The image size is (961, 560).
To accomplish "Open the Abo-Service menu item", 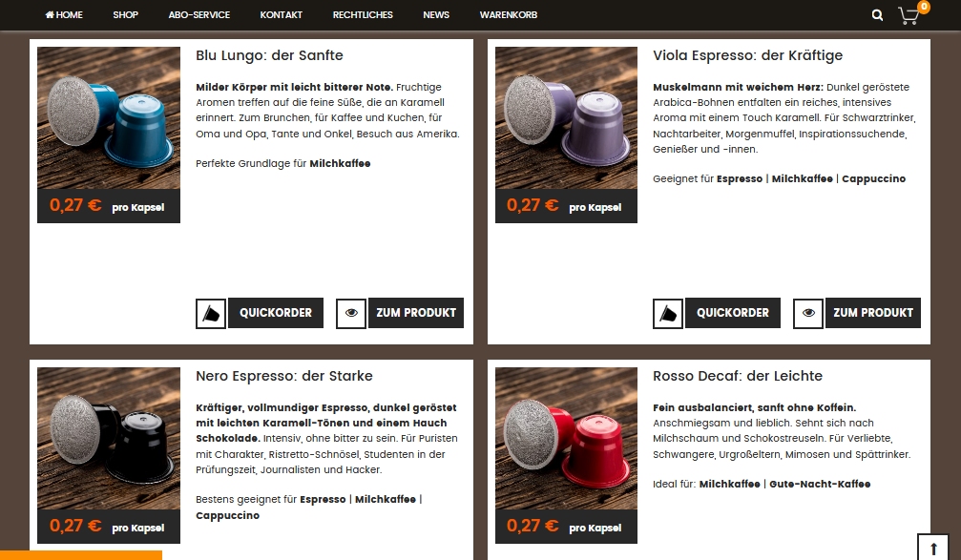I will point(199,14).
